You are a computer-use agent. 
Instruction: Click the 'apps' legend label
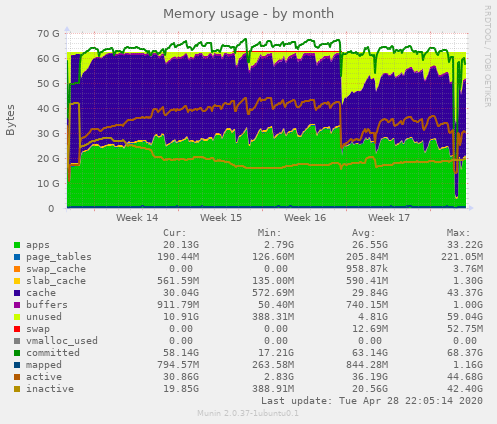tap(38, 245)
